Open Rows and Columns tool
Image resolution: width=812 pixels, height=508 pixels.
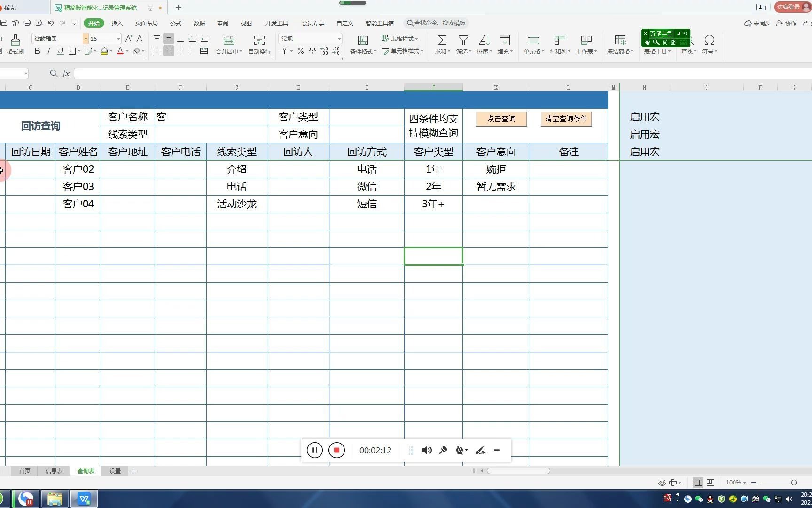coord(560,44)
